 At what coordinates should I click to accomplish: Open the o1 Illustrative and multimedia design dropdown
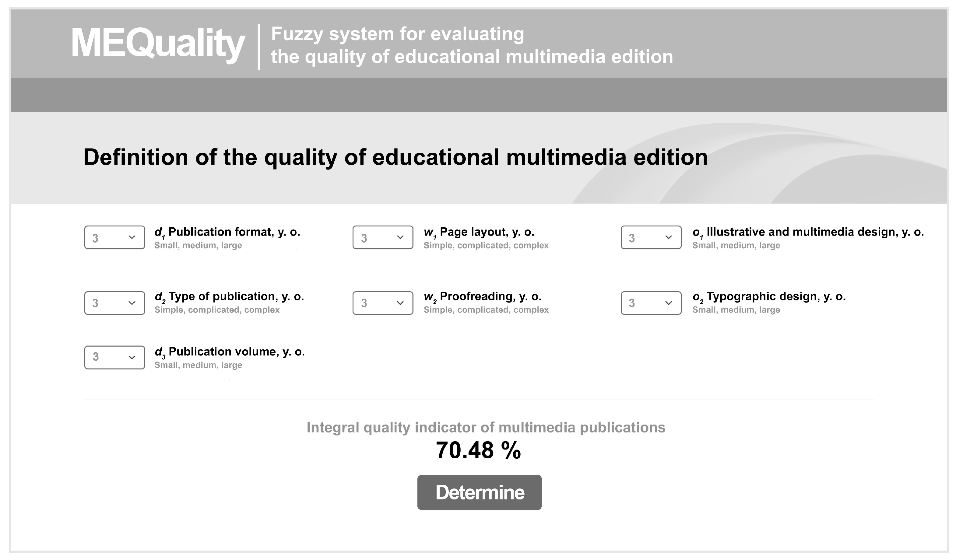click(x=651, y=237)
